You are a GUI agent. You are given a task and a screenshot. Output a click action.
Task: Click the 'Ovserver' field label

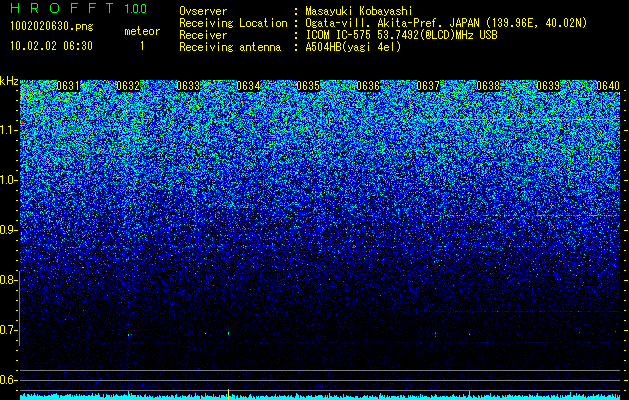203,11
